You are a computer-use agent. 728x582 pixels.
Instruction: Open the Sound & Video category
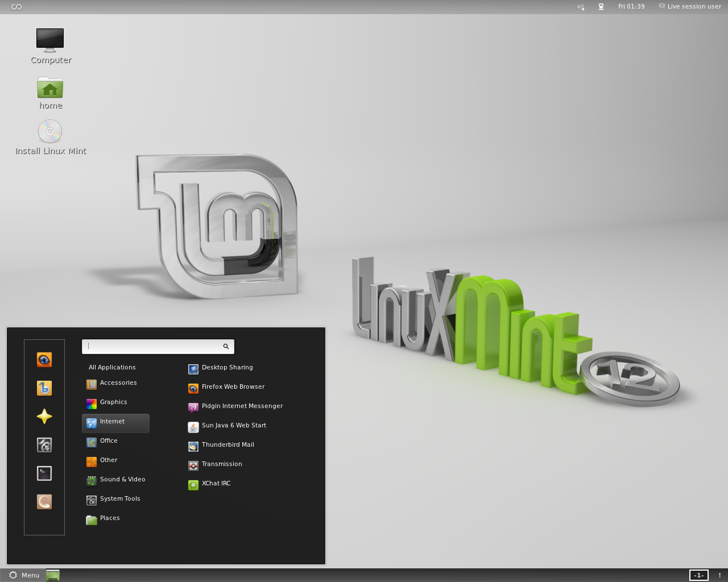point(115,480)
